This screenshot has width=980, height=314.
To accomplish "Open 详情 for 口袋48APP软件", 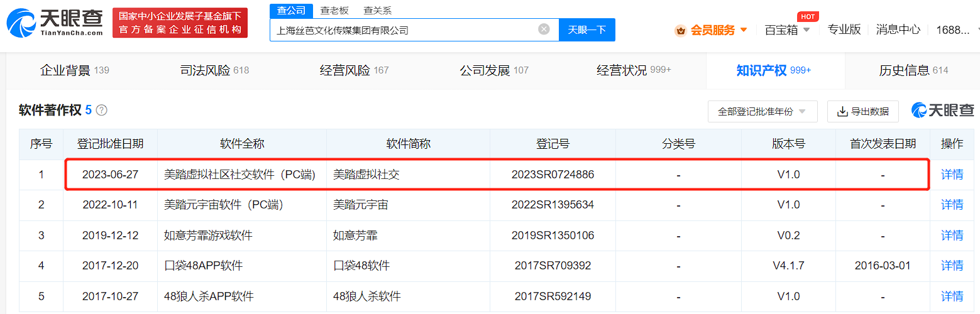I will click(952, 266).
